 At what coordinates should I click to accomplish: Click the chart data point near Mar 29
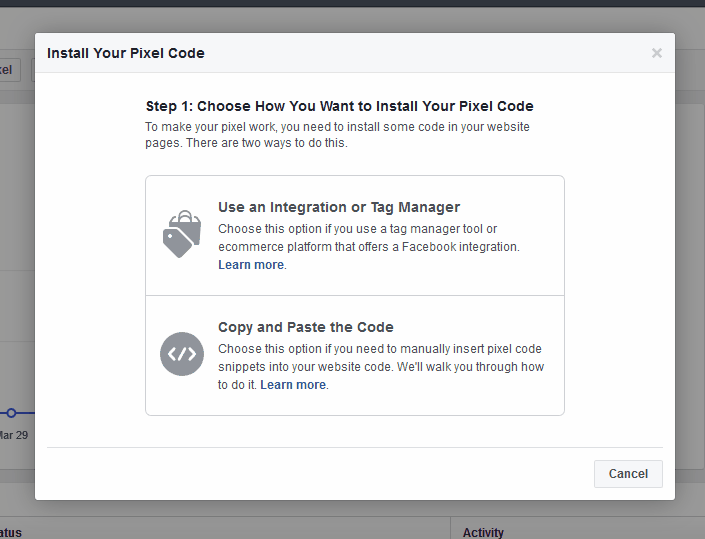11,413
